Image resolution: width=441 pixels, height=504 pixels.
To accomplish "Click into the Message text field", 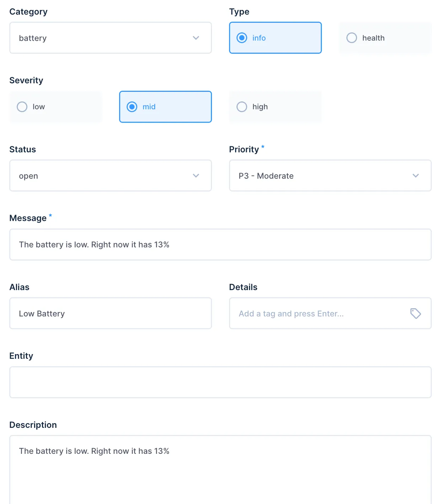I will [220, 245].
